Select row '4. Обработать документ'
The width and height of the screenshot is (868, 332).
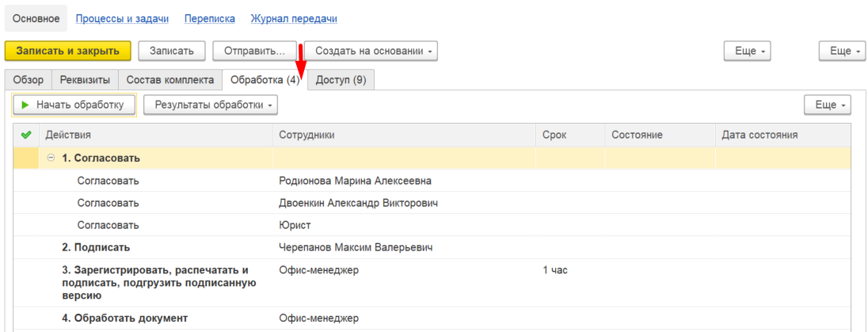tap(432, 319)
